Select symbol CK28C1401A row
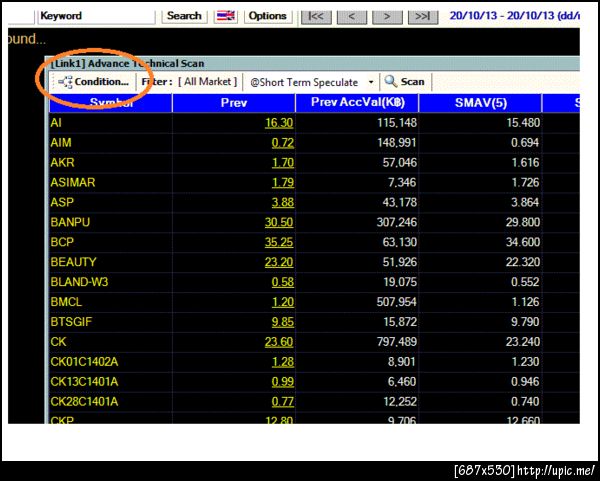600x481 pixels. 84,401
